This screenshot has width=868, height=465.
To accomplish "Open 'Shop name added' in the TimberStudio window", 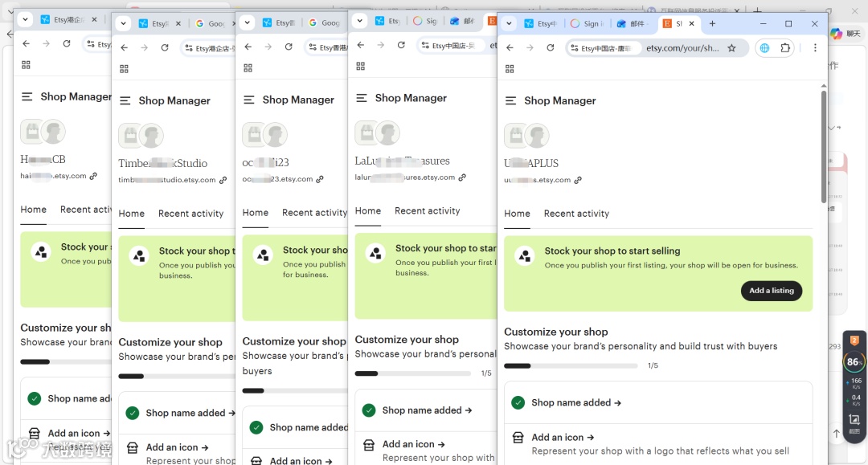I will 190,413.
